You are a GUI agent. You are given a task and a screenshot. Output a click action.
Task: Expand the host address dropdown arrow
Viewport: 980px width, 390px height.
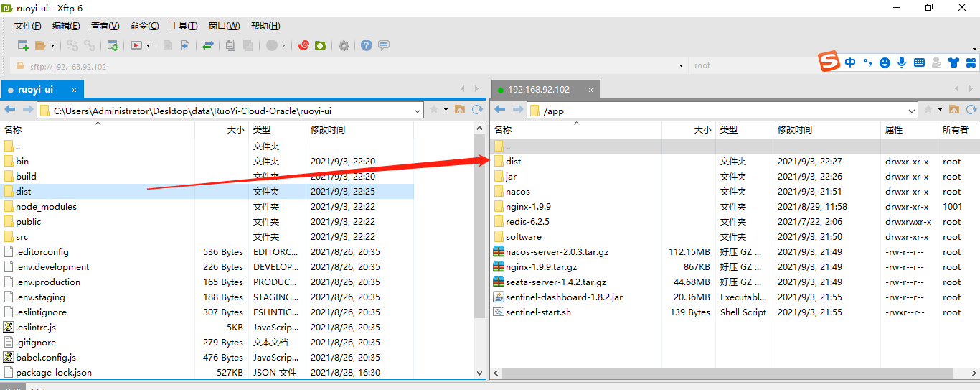click(681, 66)
